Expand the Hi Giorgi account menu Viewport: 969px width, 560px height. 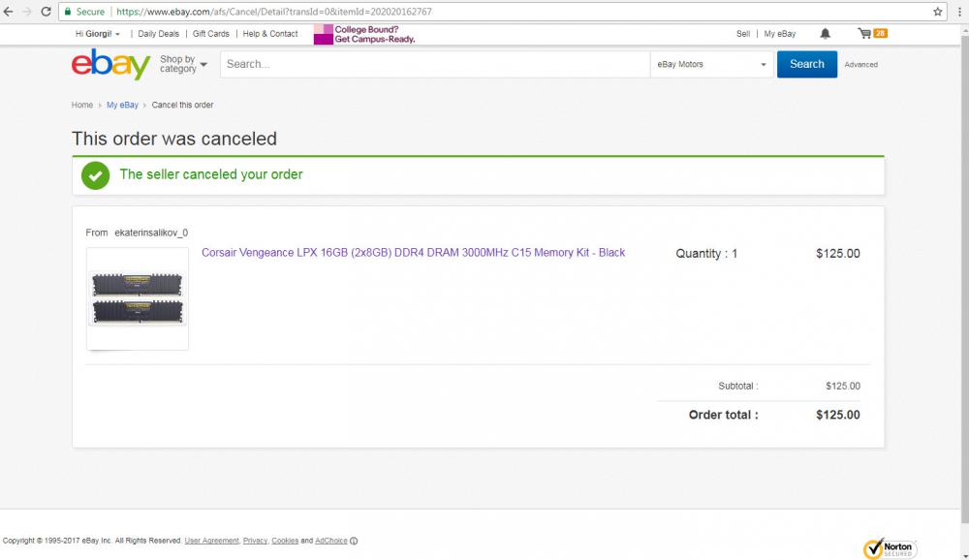(x=97, y=34)
